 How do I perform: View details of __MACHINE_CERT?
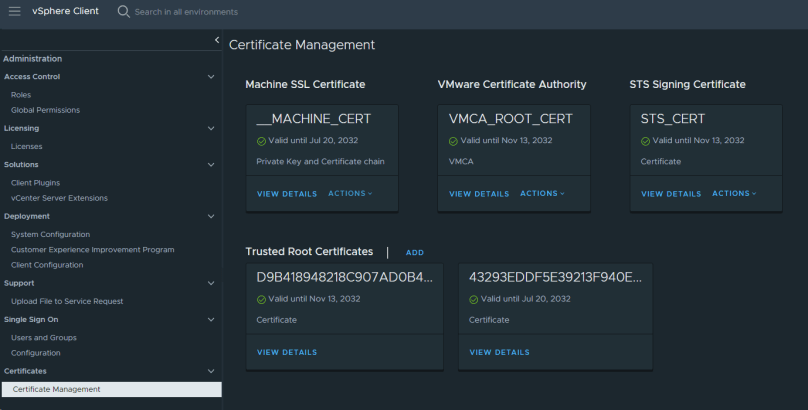pos(286,194)
